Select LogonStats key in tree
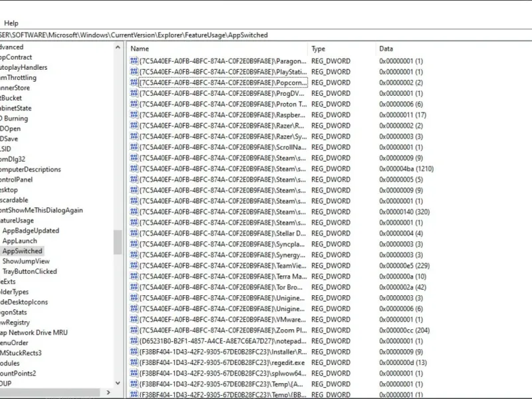Screen dimensions: 532x399 coord(13,312)
